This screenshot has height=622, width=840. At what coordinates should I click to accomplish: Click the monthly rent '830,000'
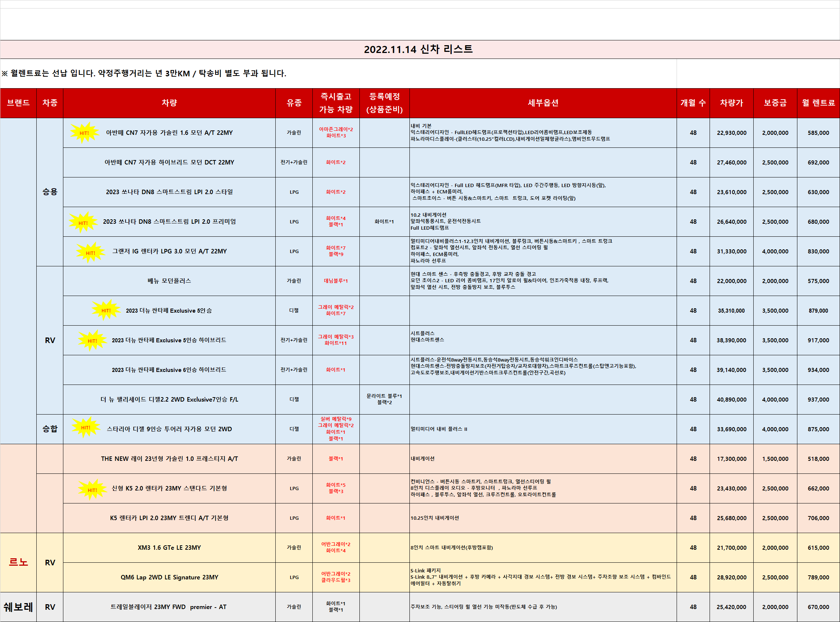pos(819,252)
